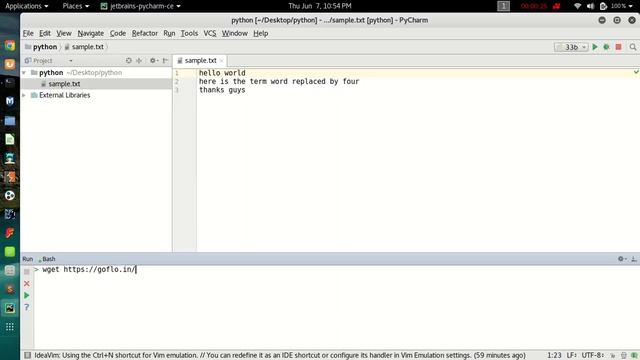Run the 33b configuration with green play
The width and height of the screenshot is (640, 360).
pyautogui.click(x=595, y=47)
